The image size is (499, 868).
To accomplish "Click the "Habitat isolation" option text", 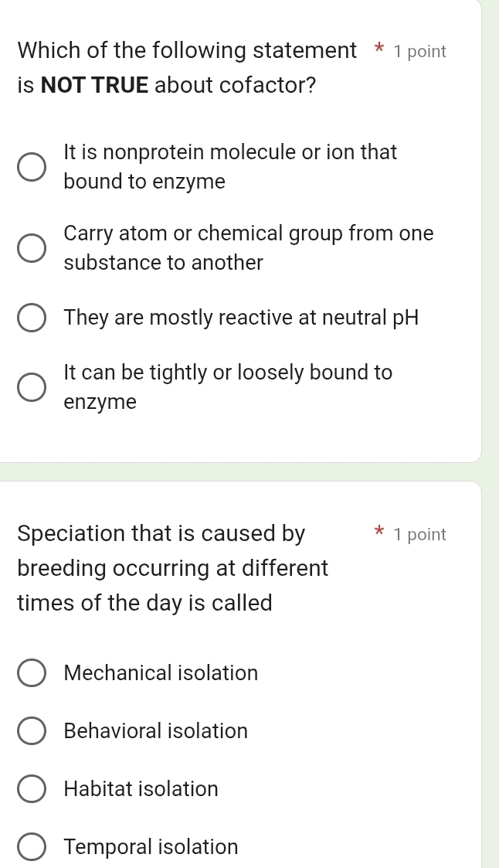I will click(141, 789).
